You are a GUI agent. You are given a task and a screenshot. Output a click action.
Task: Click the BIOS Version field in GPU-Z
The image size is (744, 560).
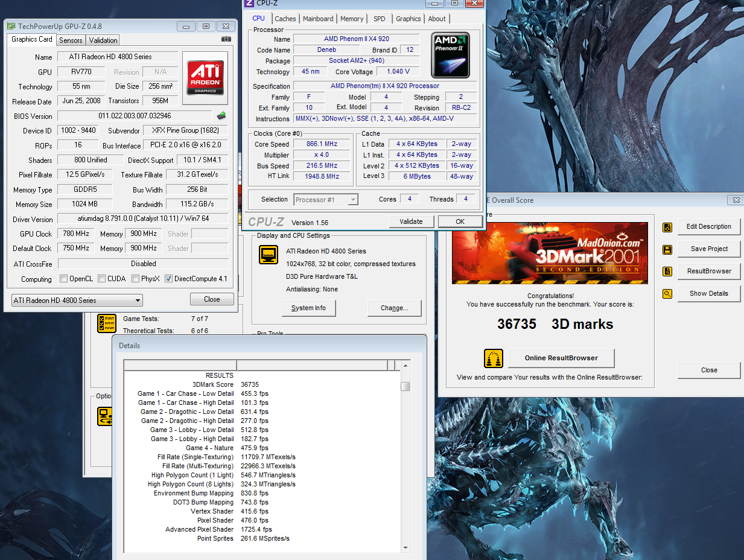tap(135, 116)
